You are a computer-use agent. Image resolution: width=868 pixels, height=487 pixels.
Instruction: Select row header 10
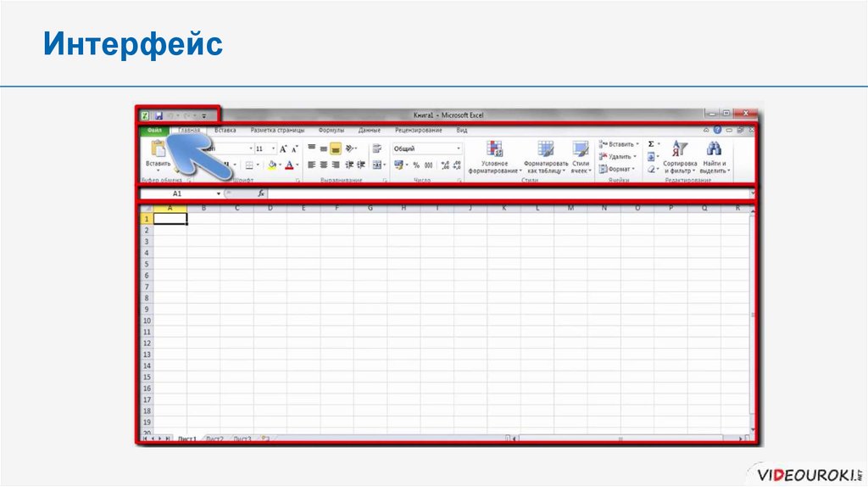147,321
